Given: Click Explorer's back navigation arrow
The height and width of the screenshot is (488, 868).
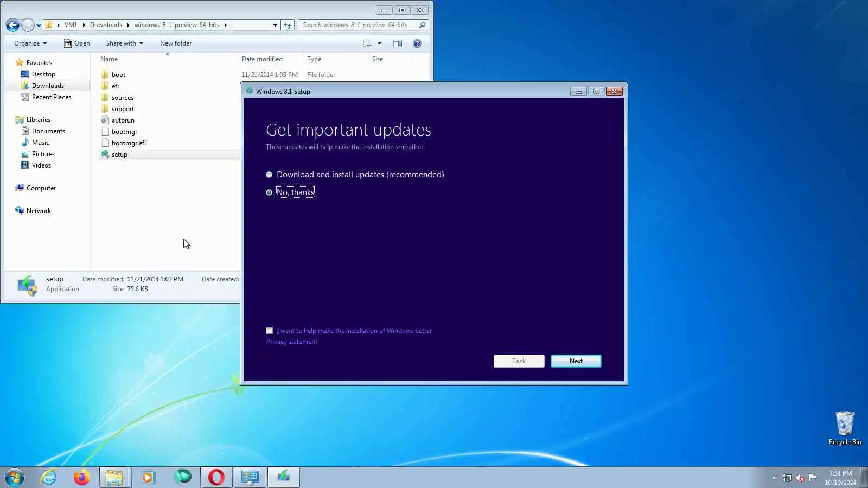Looking at the screenshot, I should [x=12, y=25].
